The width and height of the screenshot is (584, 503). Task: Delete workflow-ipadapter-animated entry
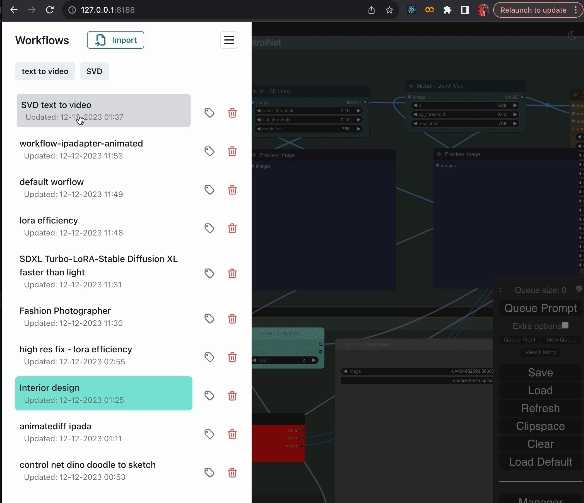click(x=232, y=151)
